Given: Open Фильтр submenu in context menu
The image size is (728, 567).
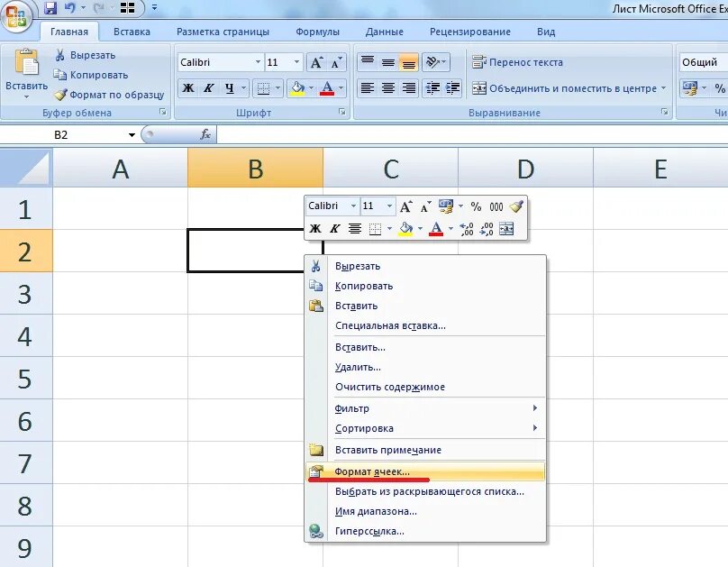Looking at the screenshot, I should [x=425, y=408].
